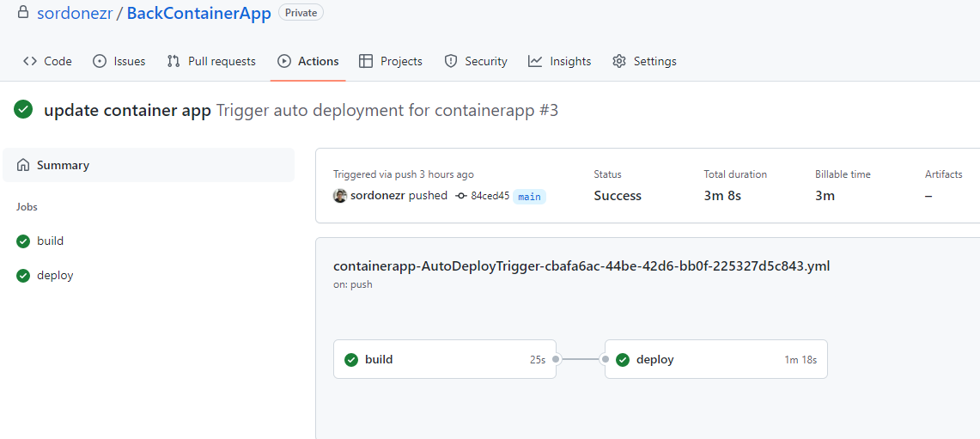Viewport: 980px width, 439px height.
Task: Click the Issues circle icon
Action: 100,61
